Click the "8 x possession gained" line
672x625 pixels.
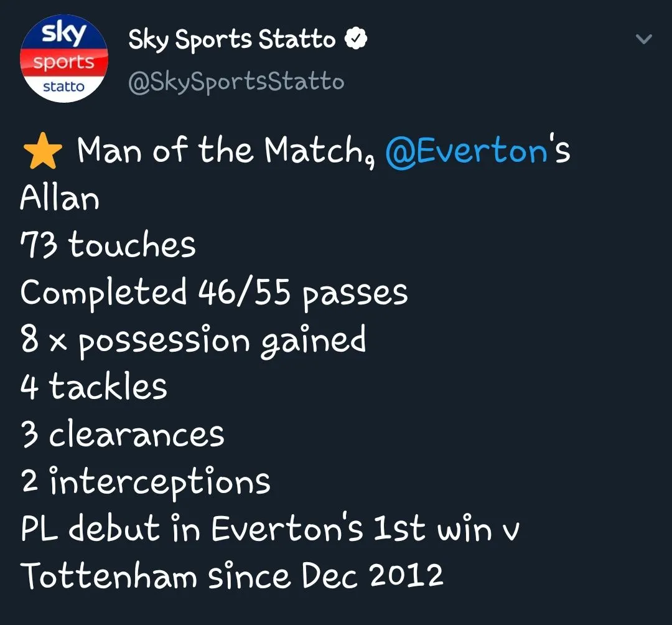[193, 341]
